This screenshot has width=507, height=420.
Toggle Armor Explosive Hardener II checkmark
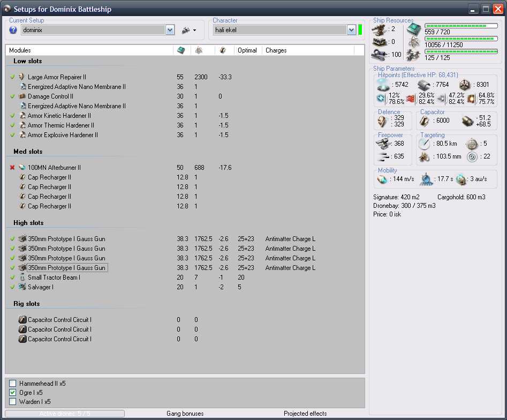tap(12, 134)
